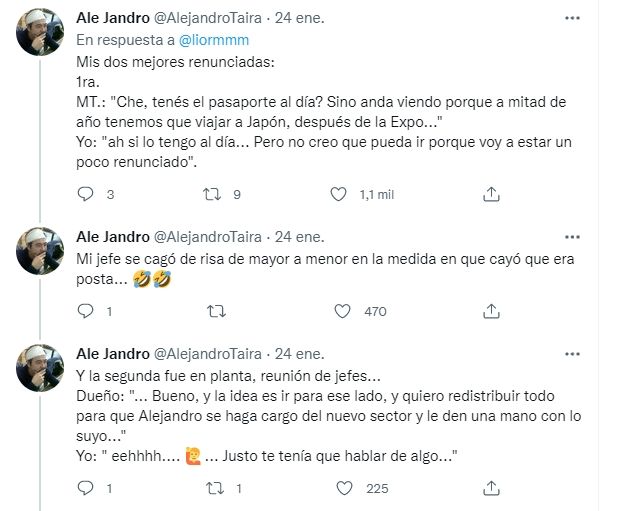621x511 pixels.
Task: Share the 'Mi jefe' tweet
Action: click(490, 311)
